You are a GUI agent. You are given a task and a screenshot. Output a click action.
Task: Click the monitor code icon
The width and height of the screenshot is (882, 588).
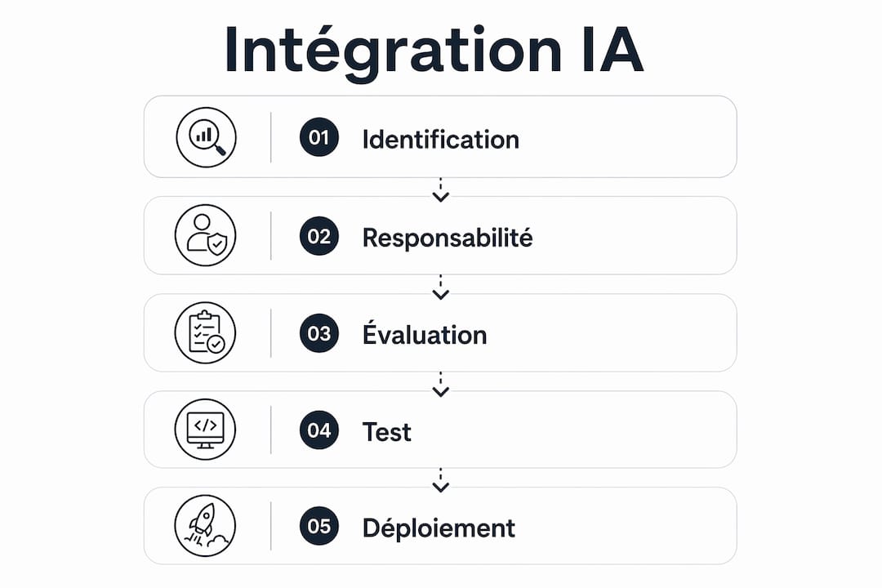pyautogui.click(x=205, y=430)
